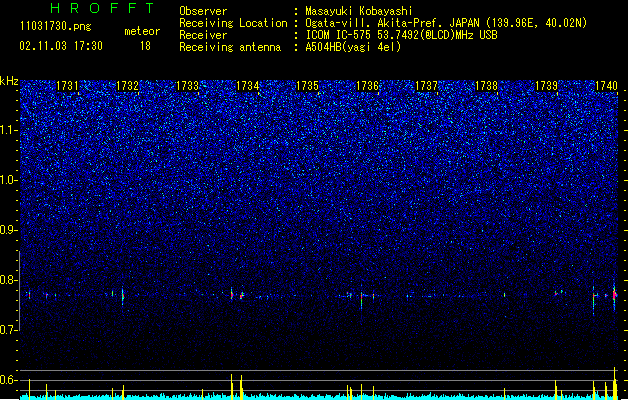Select observer name Masayuki Kobayashi
The height and width of the screenshot is (400, 629).
359,11
